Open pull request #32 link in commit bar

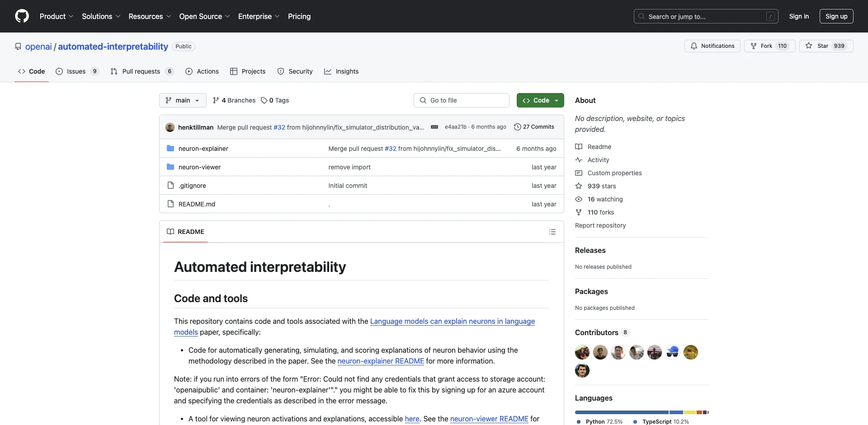pos(279,127)
